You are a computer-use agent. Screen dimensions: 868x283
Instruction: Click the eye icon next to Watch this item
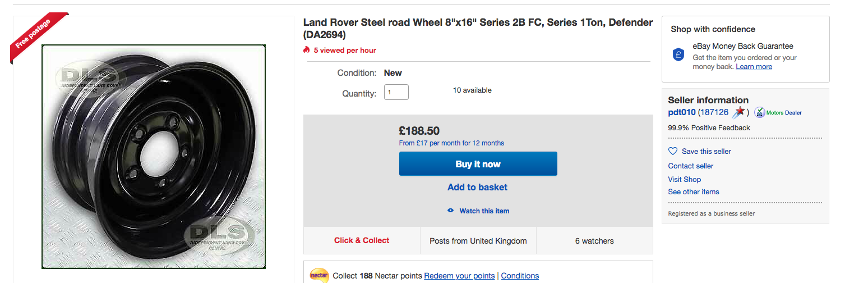(x=450, y=211)
